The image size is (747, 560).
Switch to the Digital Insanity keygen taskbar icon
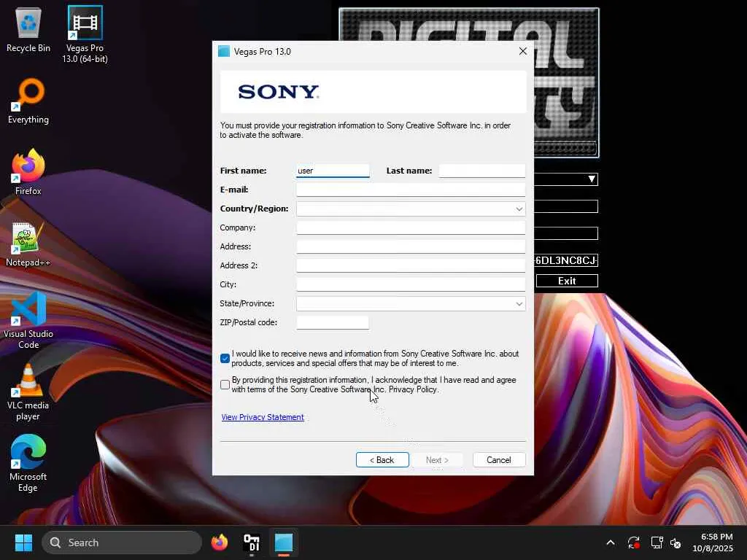pyautogui.click(x=252, y=542)
